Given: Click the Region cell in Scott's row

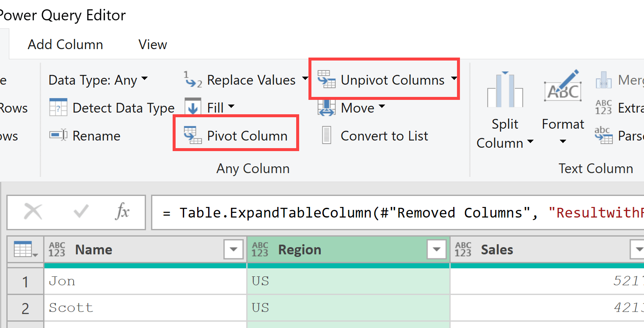Looking at the screenshot, I should pyautogui.click(x=348, y=308).
